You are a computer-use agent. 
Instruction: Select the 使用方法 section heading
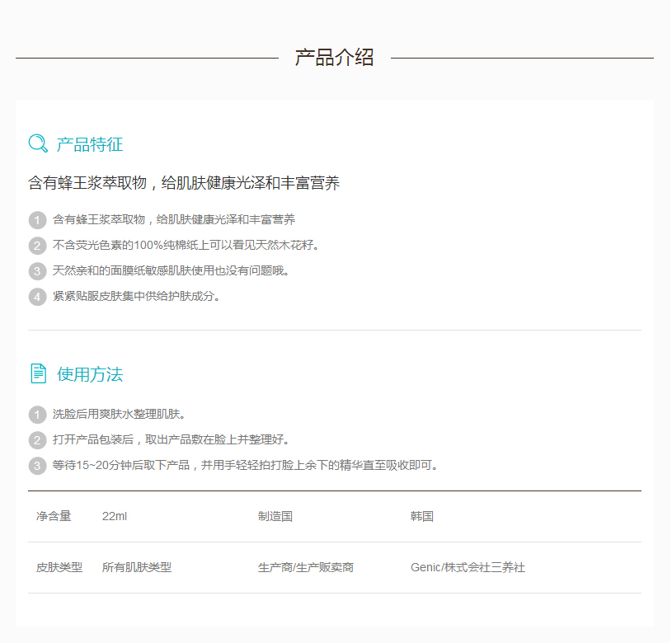(90, 375)
